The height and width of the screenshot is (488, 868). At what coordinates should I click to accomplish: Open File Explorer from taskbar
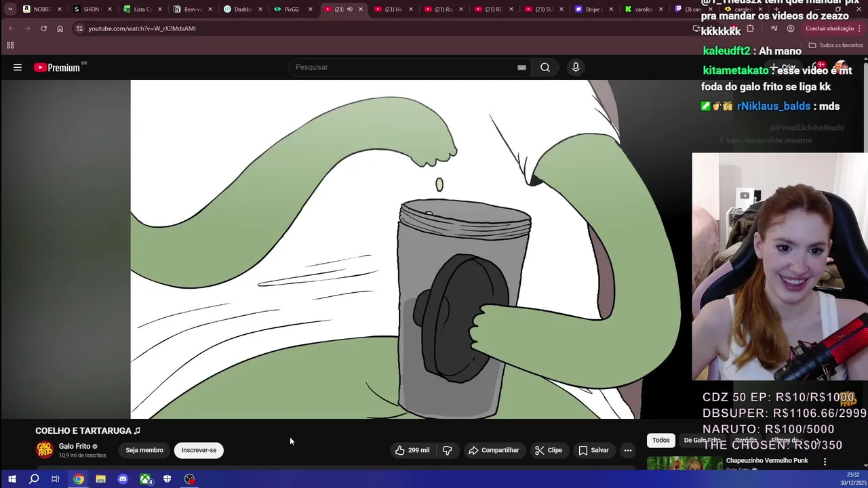point(100,479)
